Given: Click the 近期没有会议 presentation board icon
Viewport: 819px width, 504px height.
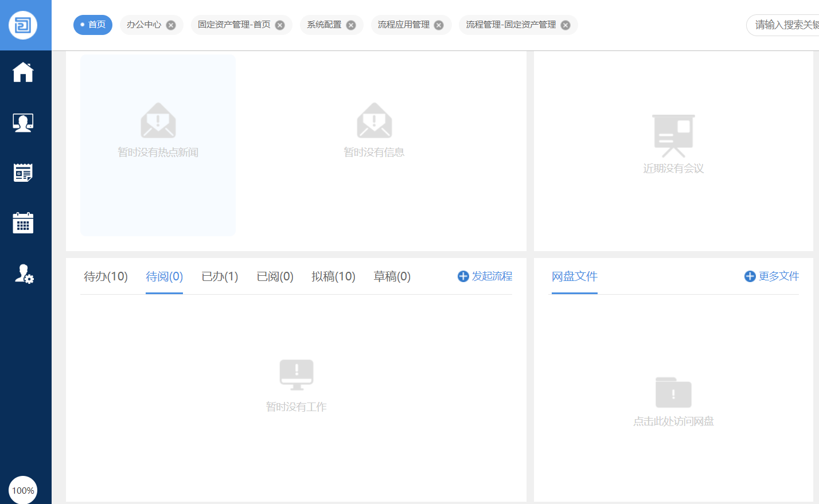Looking at the screenshot, I should 673,136.
